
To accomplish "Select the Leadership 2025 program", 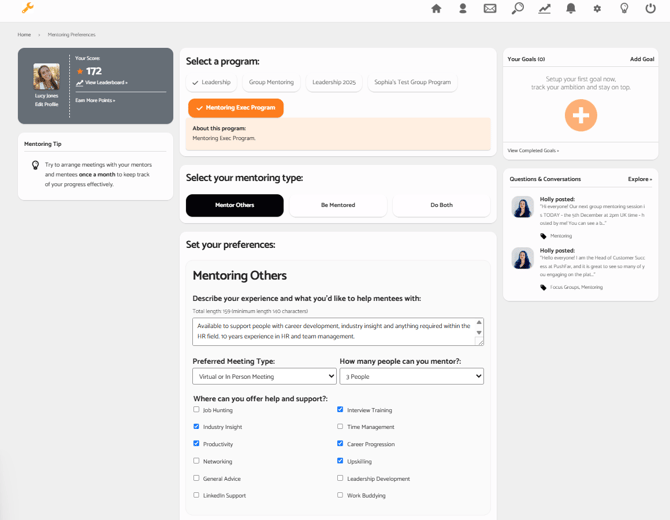I will pyautogui.click(x=334, y=82).
